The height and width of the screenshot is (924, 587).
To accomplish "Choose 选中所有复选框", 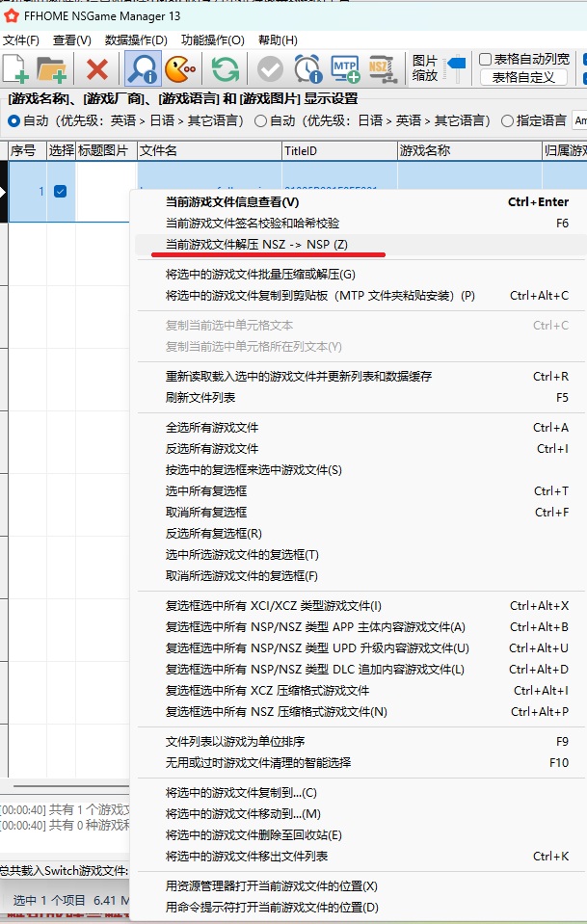I will (x=360, y=491).
